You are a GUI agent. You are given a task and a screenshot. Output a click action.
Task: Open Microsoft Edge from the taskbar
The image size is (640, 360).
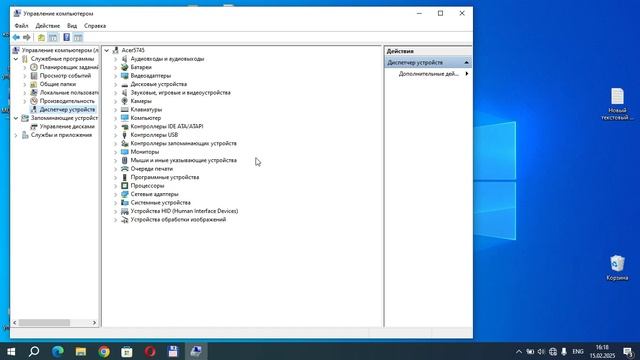point(58,351)
